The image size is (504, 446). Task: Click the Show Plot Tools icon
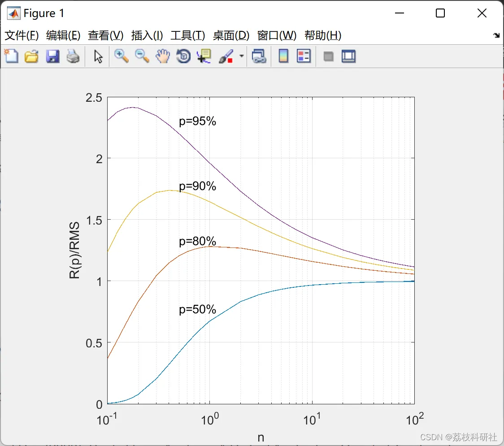click(x=348, y=56)
